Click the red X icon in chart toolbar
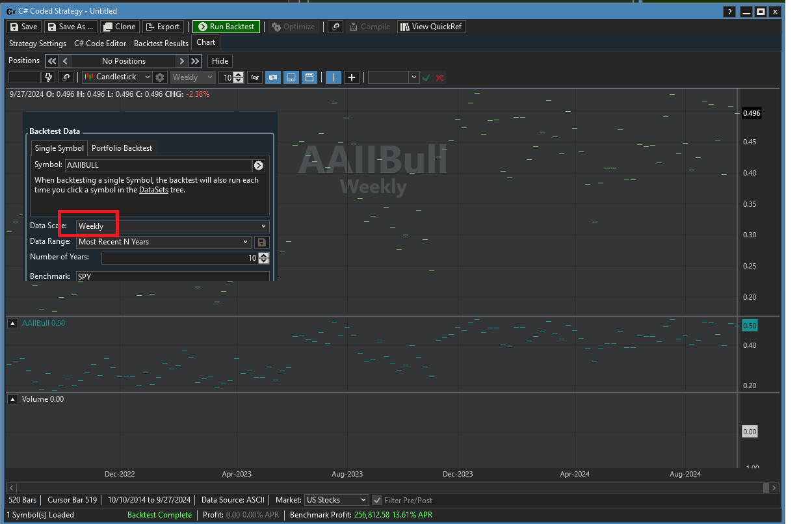This screenshot has height=524, width=812. [440, 77]
